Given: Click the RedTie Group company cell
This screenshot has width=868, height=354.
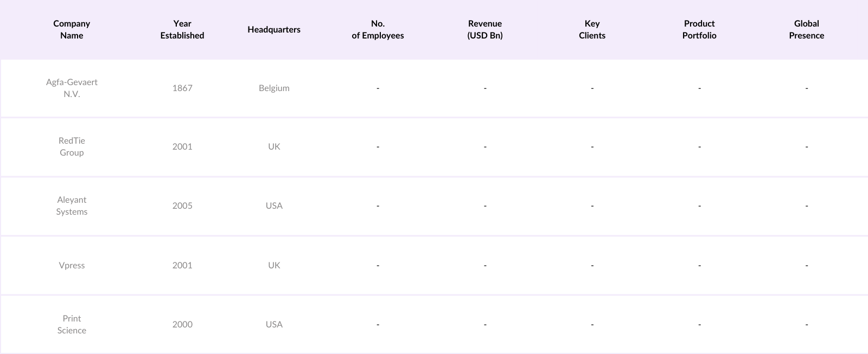Looking at the screenshot, I should coord(72,146).
